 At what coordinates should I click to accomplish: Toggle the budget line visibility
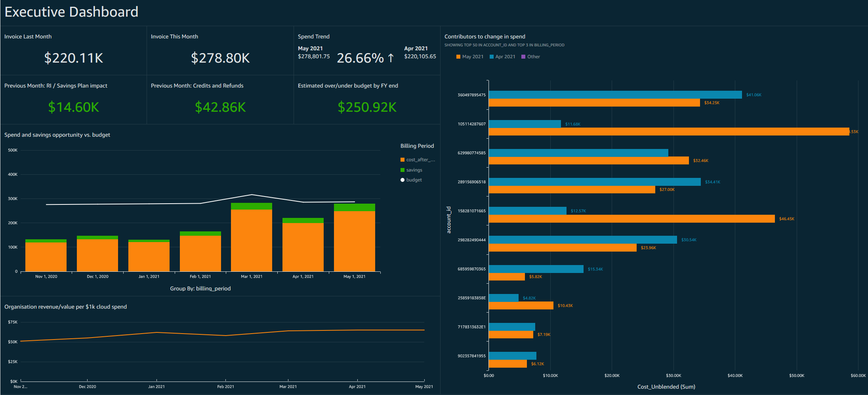[414, 179]
